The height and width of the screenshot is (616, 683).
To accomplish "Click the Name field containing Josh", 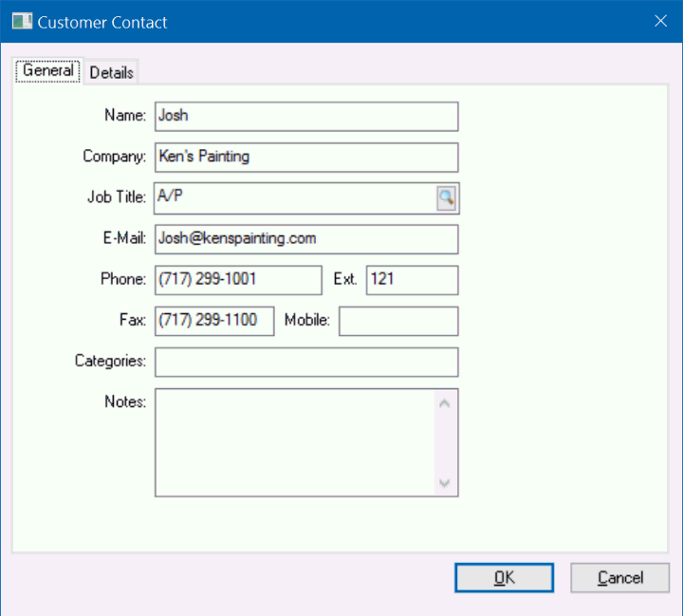I will click(306, 116).
